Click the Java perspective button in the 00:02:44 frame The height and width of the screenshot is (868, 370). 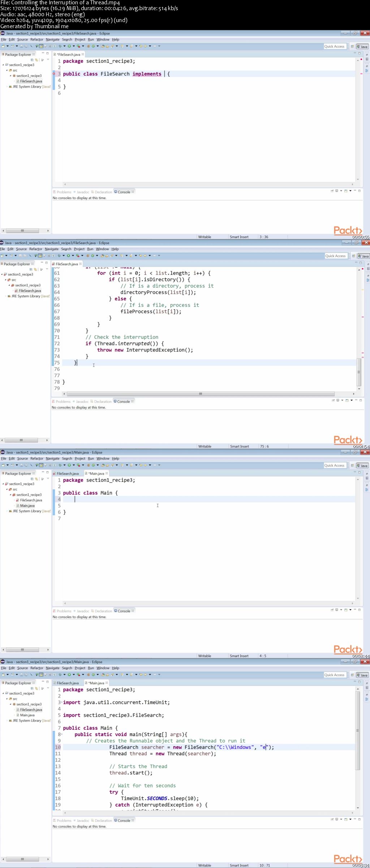(362, 466)
